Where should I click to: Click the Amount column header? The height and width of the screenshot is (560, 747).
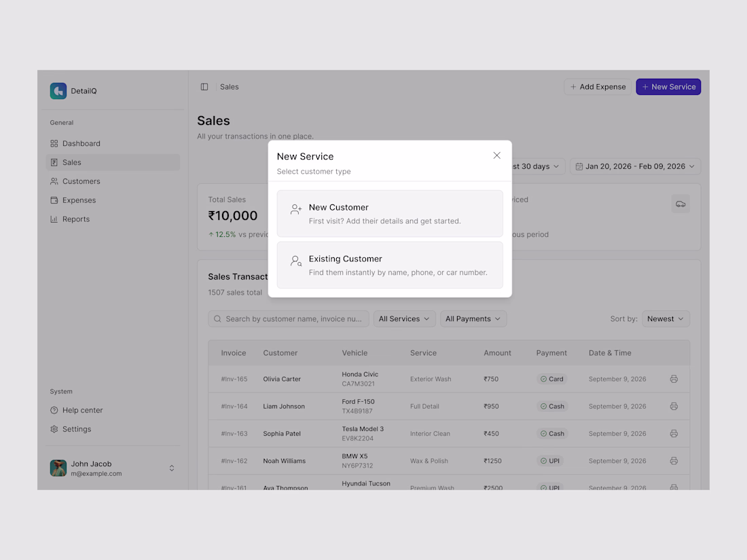[x=497, y=353]
